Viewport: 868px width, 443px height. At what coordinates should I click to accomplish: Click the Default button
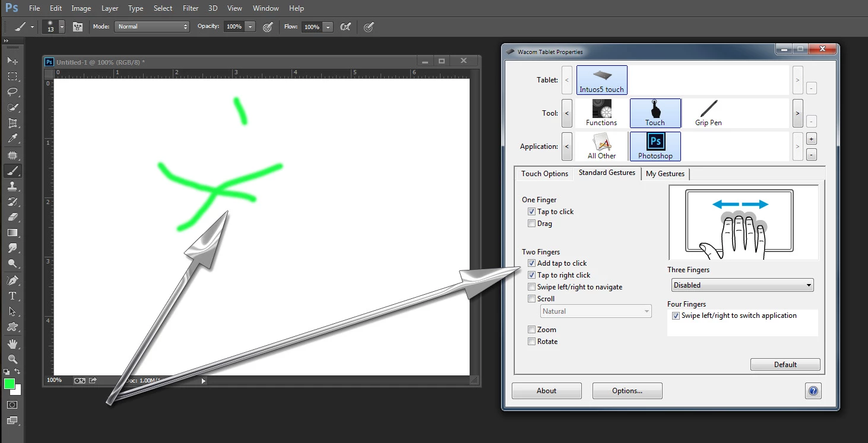coord(785,365)
